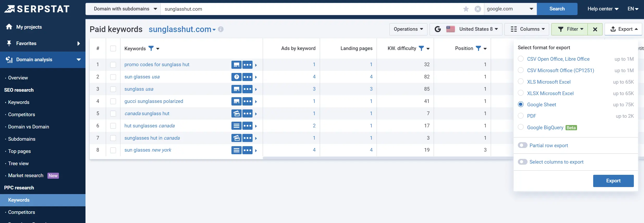Click the question-mark SERP icon for sun glasses usa

point(236,77)
